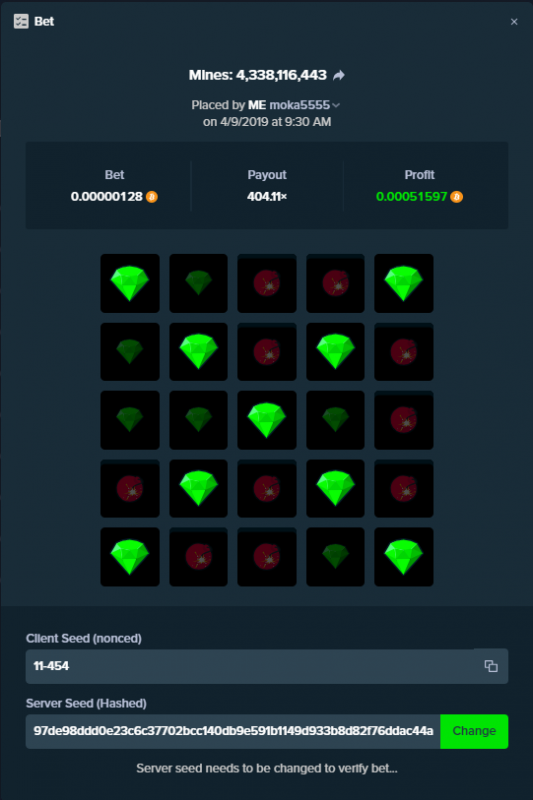
Task: Expand the moka5555 user dropdown chevron
Action: click(336, 105)
